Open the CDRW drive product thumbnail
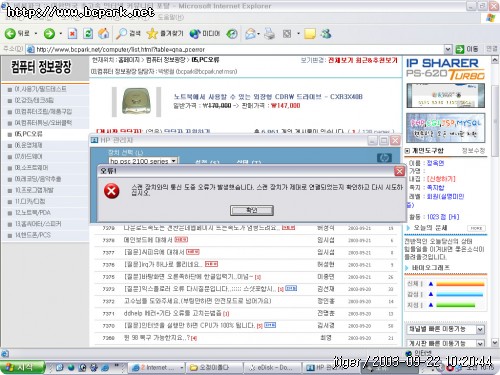The image size is (500, 375). [136, 101]
